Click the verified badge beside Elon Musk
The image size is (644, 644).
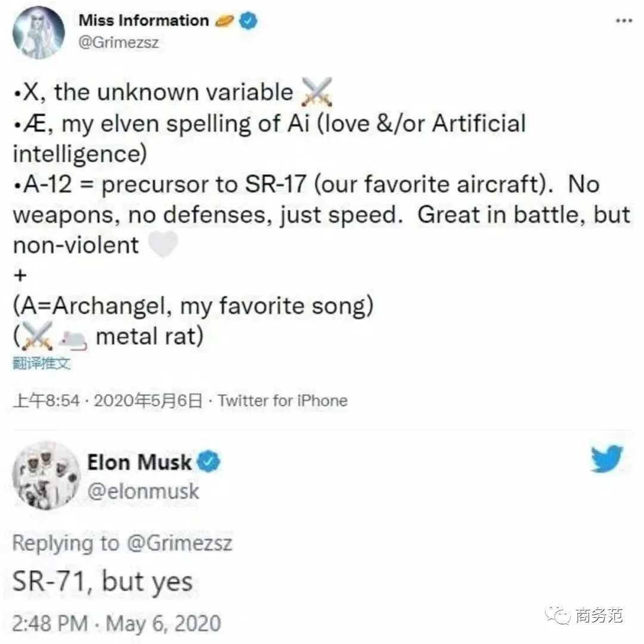(209, 462)
